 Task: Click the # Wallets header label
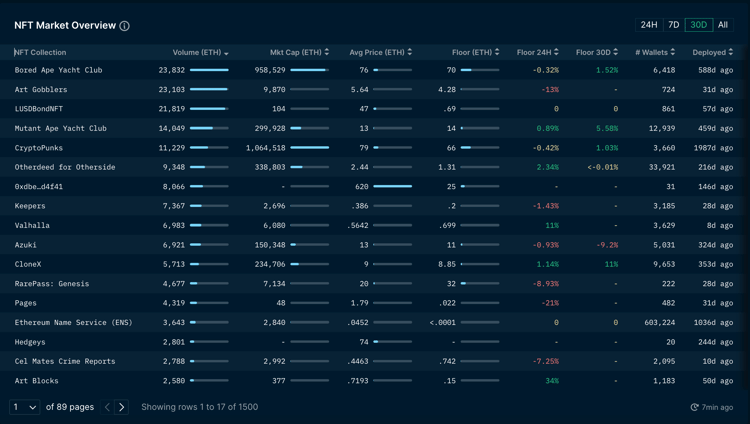pos(651,53)
